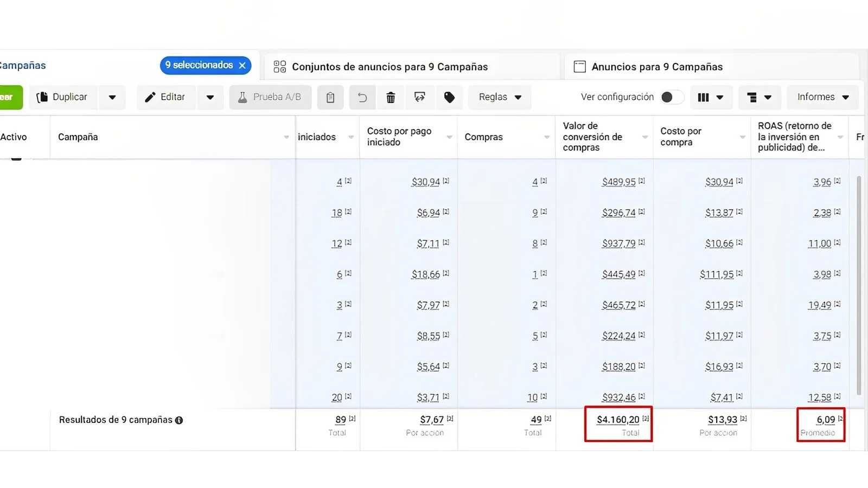Click the Duplicar button
868x488 pixels.
(x=63, y=98)
